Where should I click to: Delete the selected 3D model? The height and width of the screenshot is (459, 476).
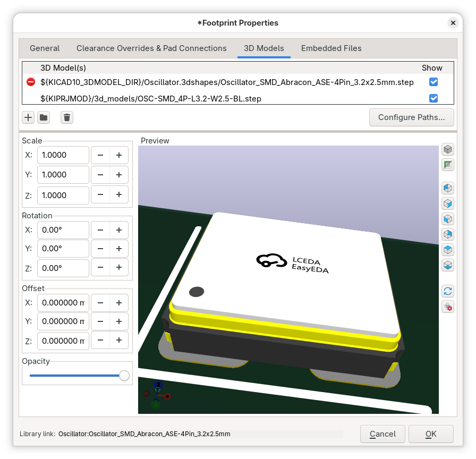tap(67, 117)
